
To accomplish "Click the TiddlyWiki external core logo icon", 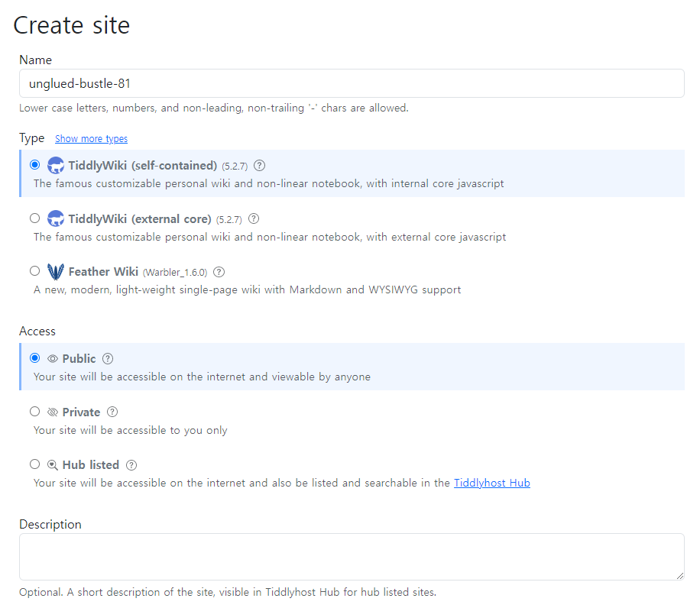I will [56, 218].
